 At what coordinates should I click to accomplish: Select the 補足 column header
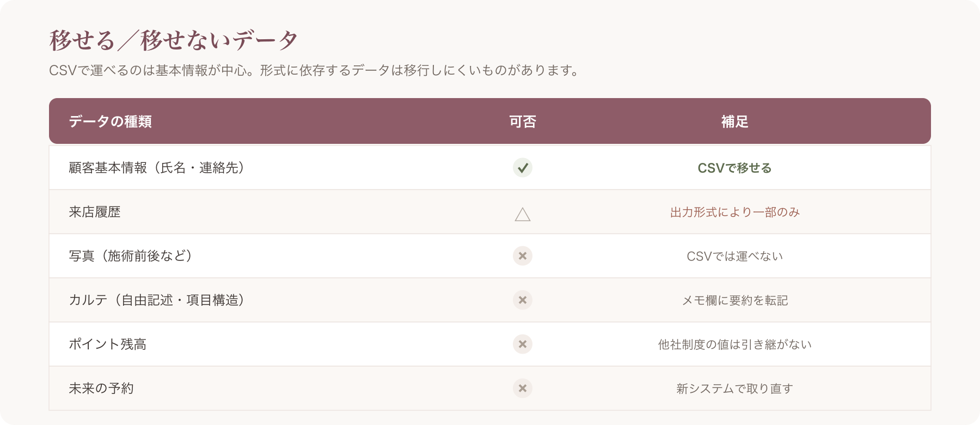(735, 122)
